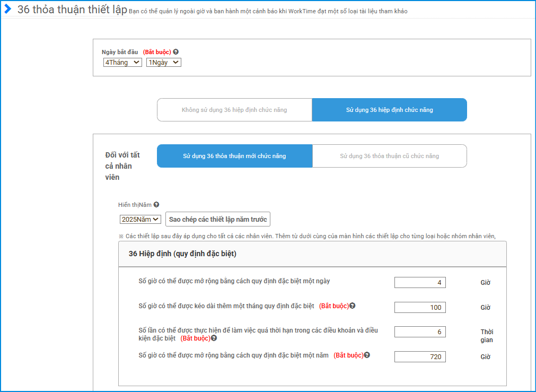Viewport: 536px width, 392px height.
Task: Click the blue chevron beside page title
Action: (7, 9)
